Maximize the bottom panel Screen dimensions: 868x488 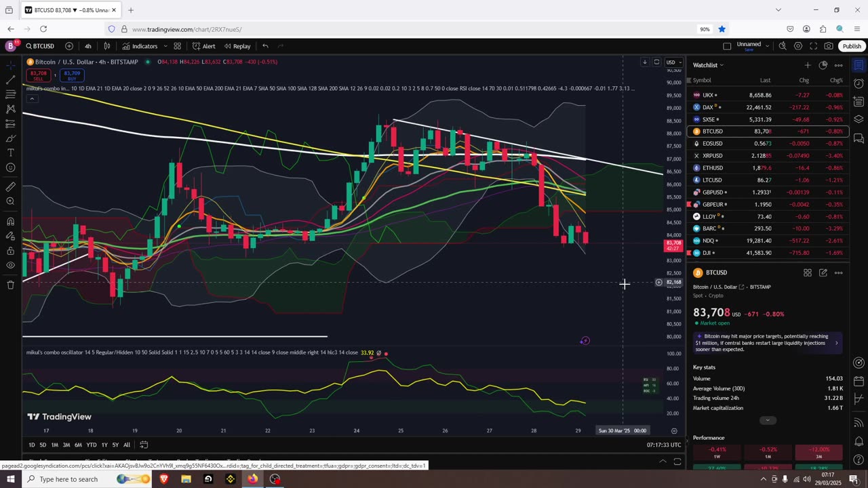point(677,462)
